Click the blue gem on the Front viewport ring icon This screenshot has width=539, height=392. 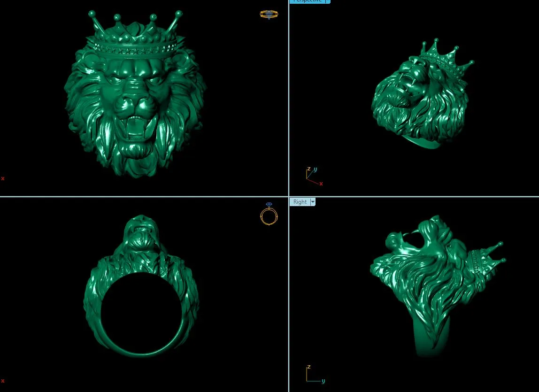[269, 205]
